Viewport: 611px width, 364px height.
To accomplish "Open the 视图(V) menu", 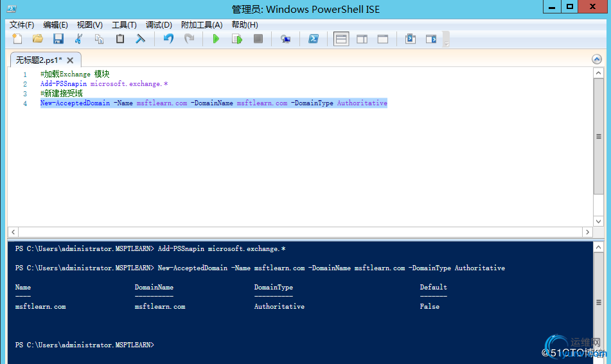I will 89,25.
